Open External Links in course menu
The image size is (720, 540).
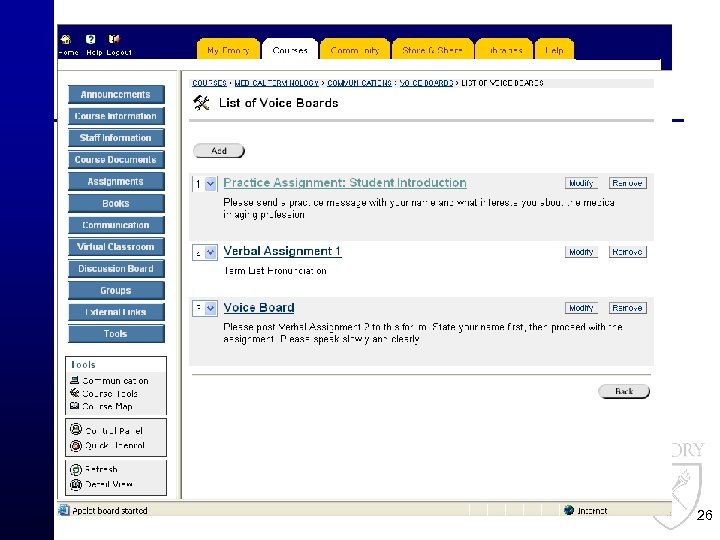pyautogui.click(x=116, y=312)
